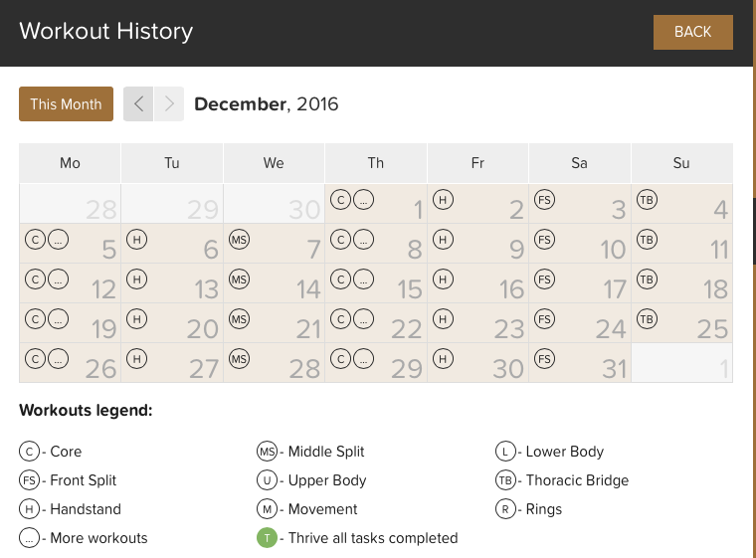Click the This Month button

(x=66, y=103)
